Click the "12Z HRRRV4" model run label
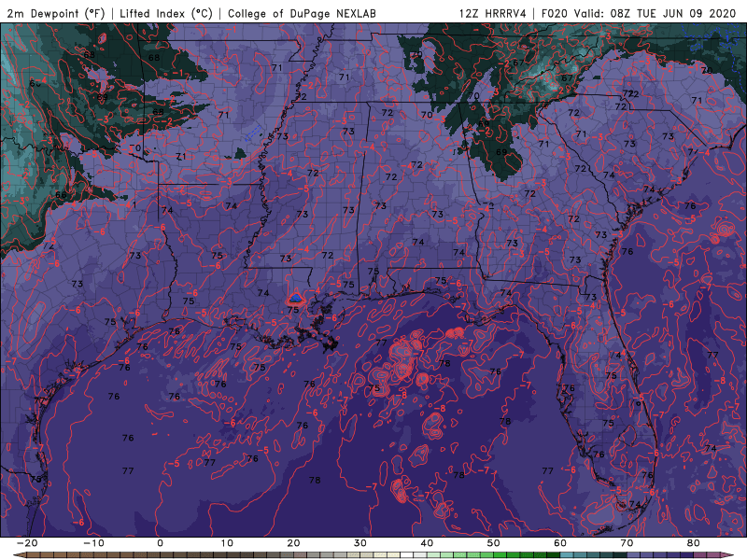 (493, 13)
